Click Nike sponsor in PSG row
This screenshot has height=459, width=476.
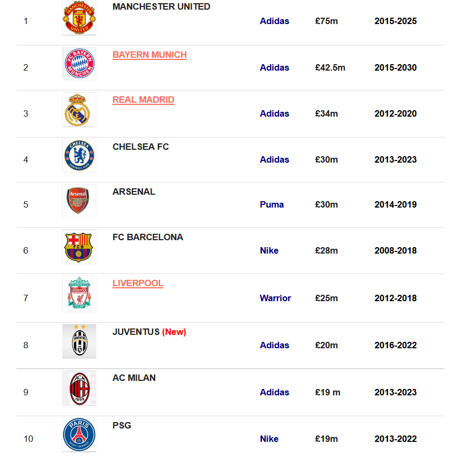pyautogui.click(x=269, y=439)
